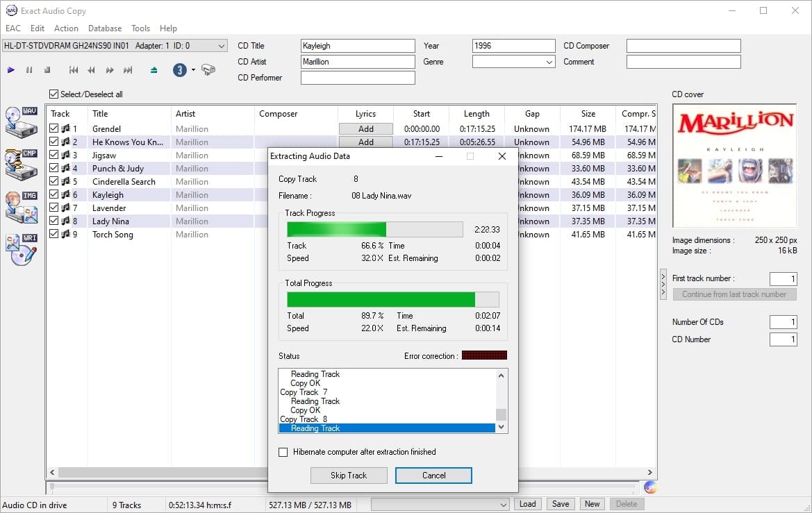Open the CD drive selection dropdown

[222, 46]
